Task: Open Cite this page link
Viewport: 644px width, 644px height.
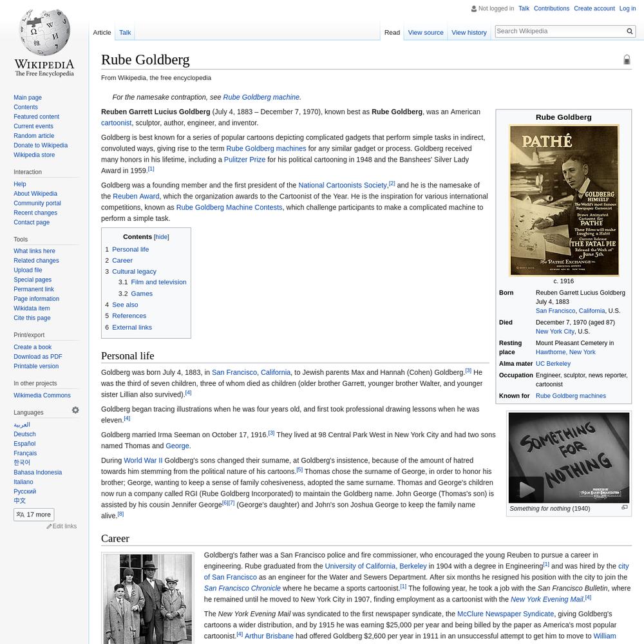Action: tap(32, 318)
